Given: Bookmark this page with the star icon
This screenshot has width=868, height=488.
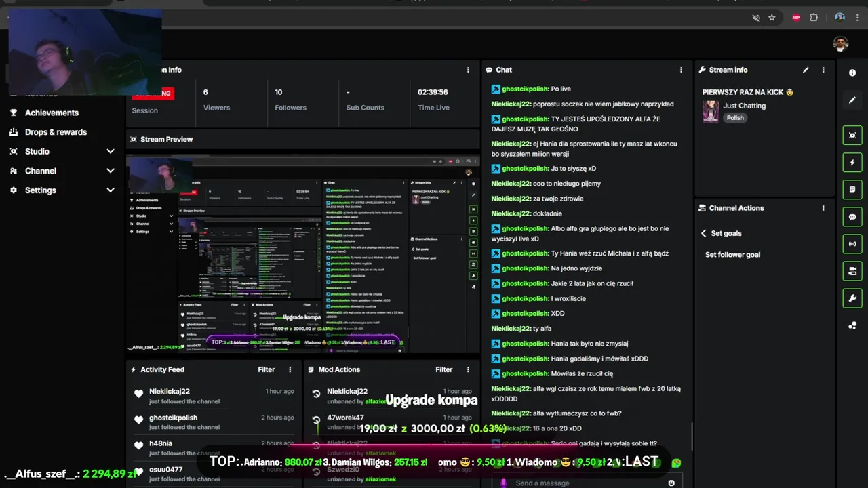Looking at the screenshot, I should [772, 18].
